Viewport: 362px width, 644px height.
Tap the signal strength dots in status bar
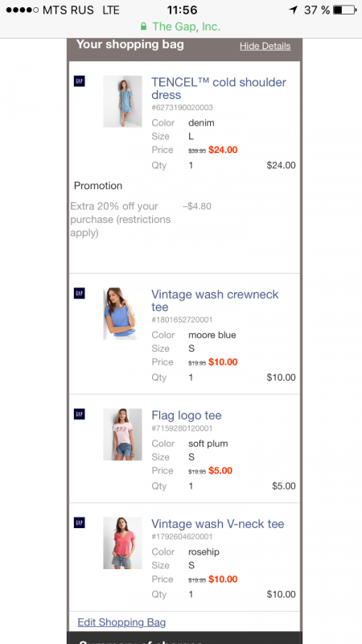click(x=23, y=10)
